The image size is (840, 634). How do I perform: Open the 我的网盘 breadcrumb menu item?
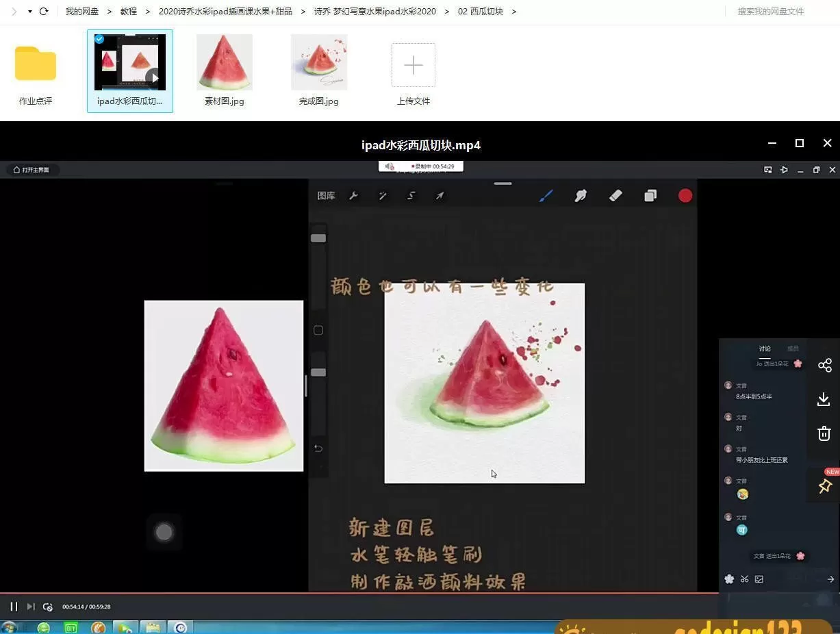point(81,11)
